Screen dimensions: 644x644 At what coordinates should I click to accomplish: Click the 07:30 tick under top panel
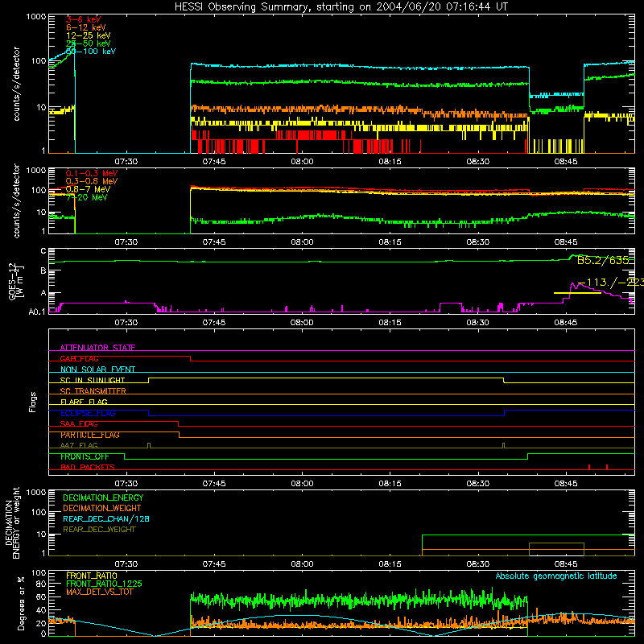pyautogui.click(x=126, y=162)
